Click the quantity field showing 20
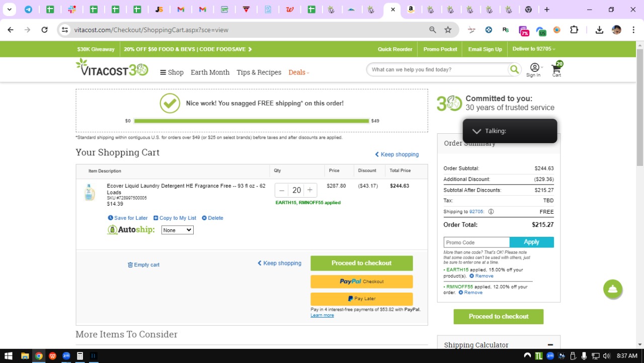 [x=296, y=190]
